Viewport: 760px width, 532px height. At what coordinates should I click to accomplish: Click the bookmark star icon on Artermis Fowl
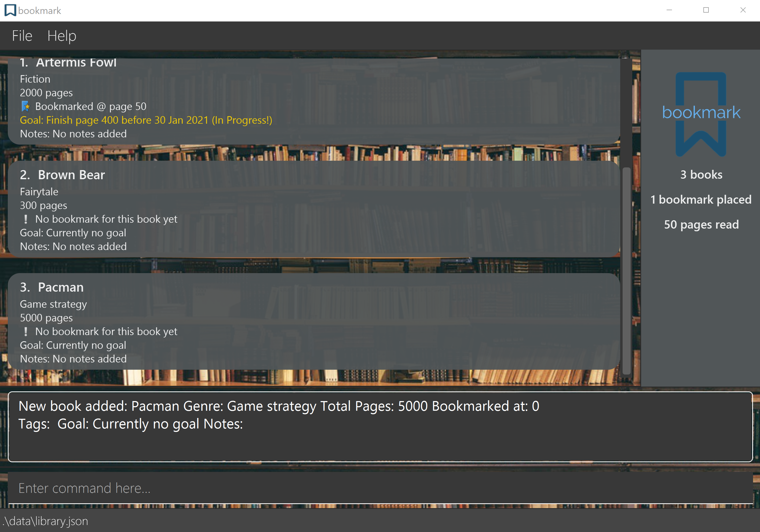click(x=26, y=107)
